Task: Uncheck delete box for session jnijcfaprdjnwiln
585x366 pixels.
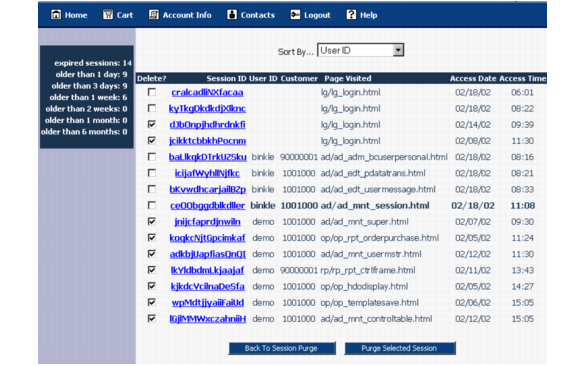Action: [x=152, y=222]
